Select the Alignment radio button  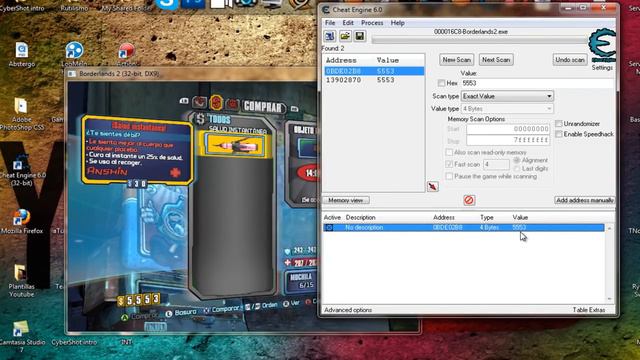(517, 160)
